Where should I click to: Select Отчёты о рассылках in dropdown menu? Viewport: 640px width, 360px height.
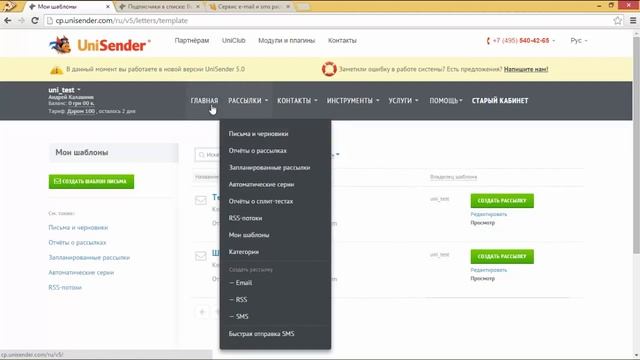[258, 151]
